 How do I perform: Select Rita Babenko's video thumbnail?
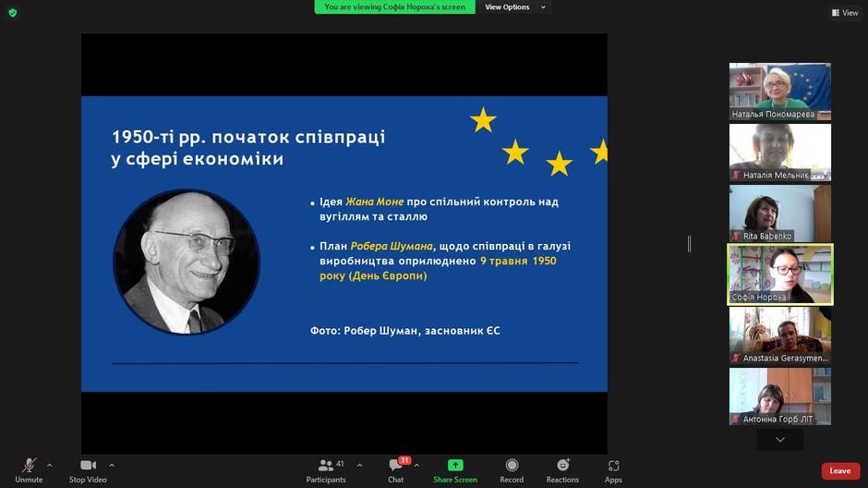[780, 213]
